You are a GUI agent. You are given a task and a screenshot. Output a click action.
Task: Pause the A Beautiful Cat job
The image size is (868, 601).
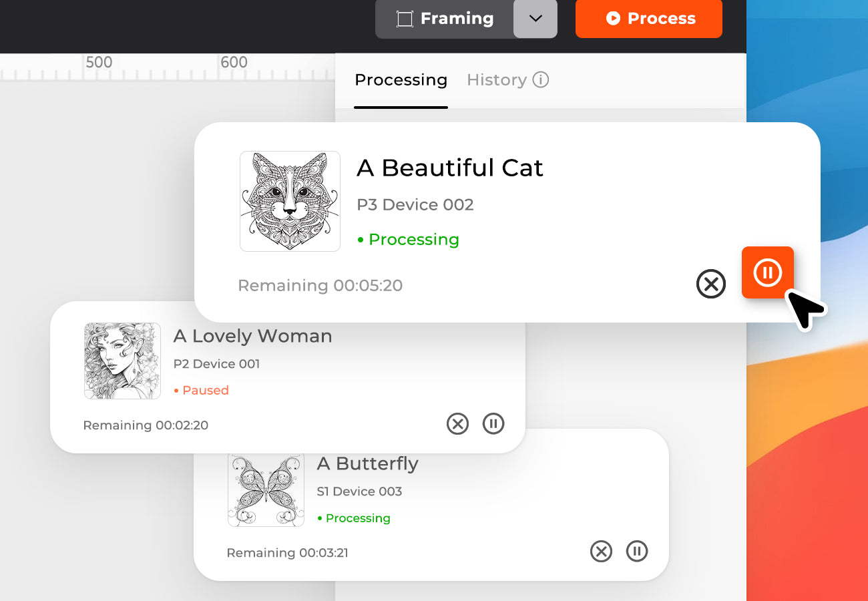click(767, 272)
